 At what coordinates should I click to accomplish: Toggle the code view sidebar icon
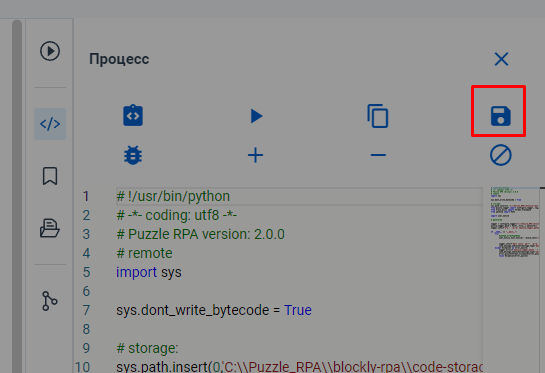point(50,124)
